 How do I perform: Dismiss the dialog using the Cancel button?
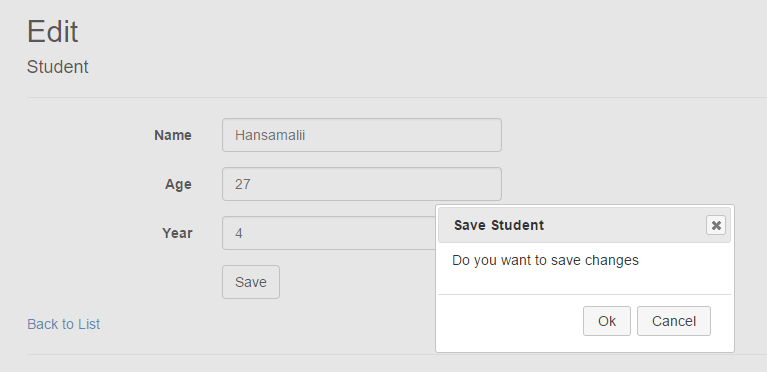coord(674,321)
